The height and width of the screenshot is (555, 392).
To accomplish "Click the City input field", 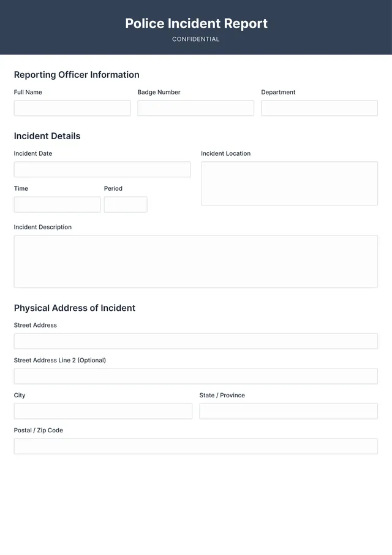I will [102, 411].
